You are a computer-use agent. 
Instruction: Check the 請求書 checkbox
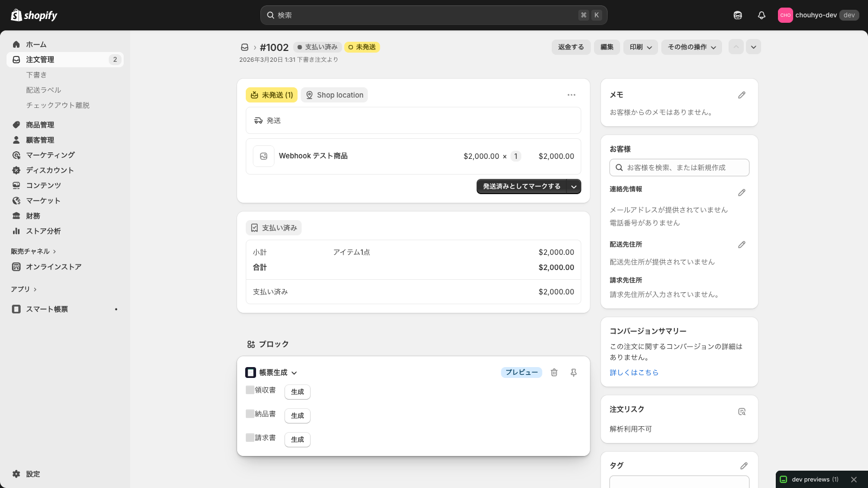[250, 438]
